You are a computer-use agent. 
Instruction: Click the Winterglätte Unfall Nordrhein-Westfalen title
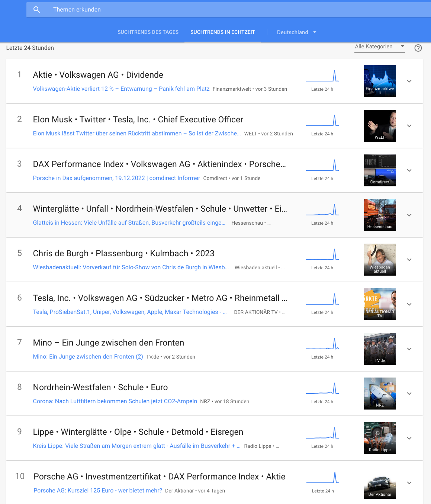(160, 209)
